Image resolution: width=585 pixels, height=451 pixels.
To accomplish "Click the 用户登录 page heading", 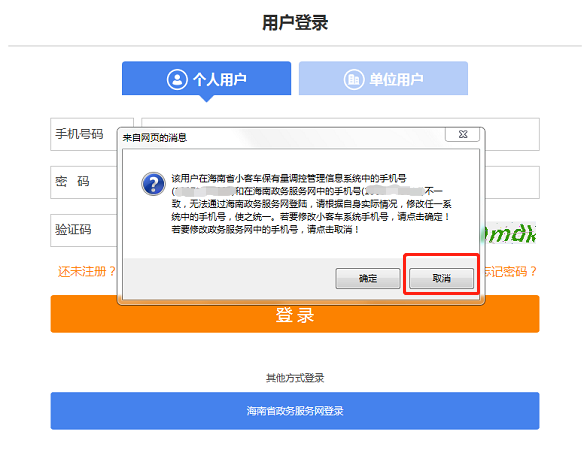I will tap(295, 22).
